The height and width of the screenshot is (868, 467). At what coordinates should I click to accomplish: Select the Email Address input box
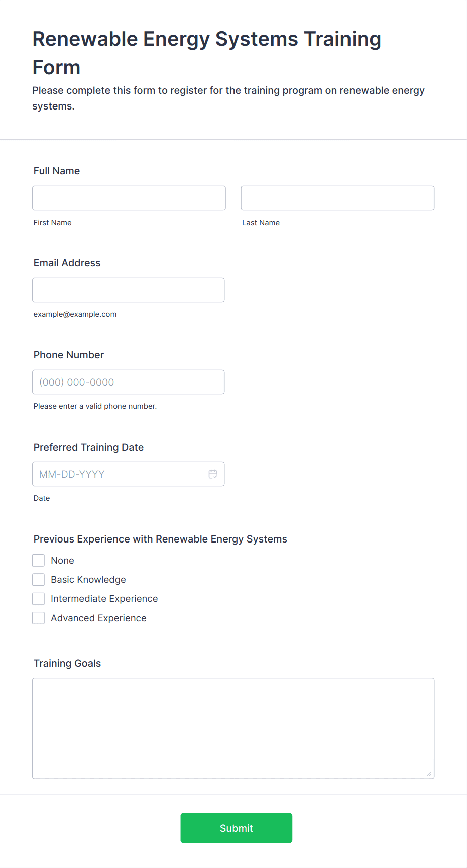[129, 290]
